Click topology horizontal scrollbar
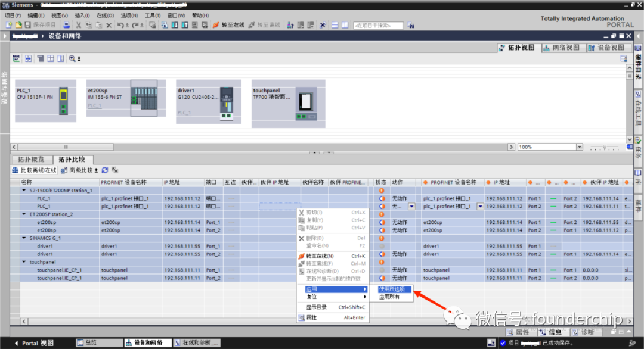 [x=66, y=147]
